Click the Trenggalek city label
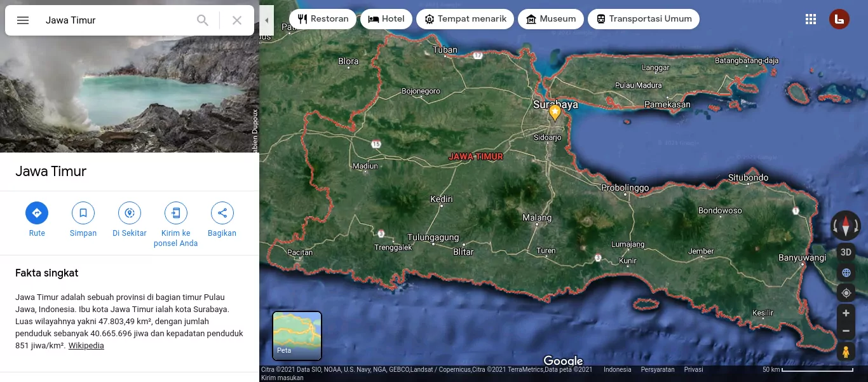Screen dimensions: 868x382 (393, 247)
